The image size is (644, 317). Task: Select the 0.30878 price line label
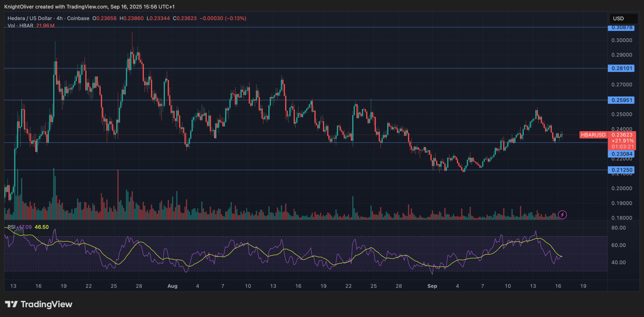(621, 28)
